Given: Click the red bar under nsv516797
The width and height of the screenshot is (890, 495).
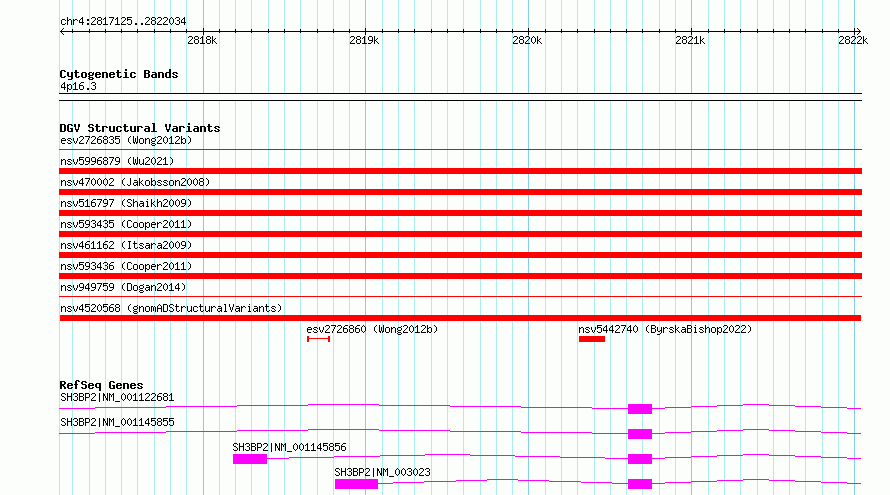Looking at the screenshot, I should point(460,213).
